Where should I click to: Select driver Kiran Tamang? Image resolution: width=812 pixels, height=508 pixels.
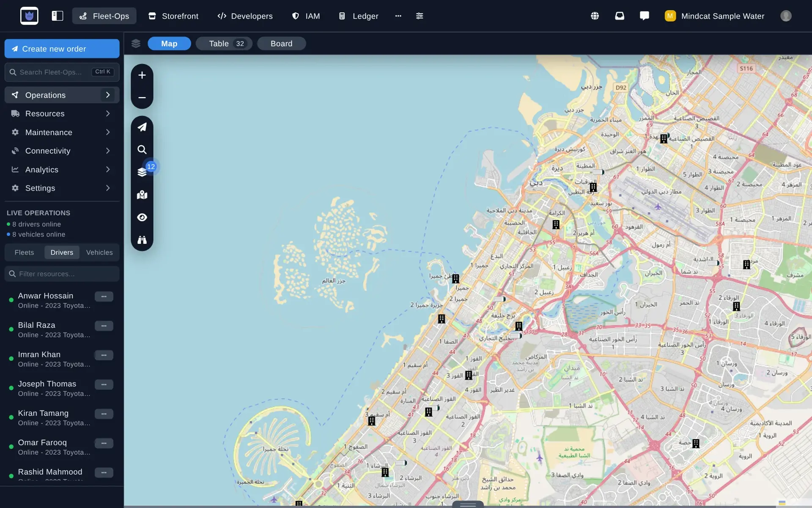[x=43, y=413]
